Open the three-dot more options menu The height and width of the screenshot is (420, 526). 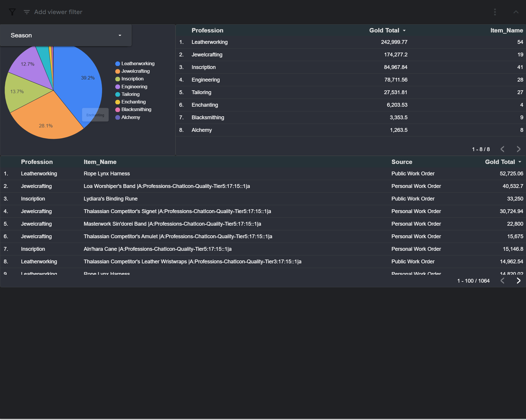tap(495, 12)
